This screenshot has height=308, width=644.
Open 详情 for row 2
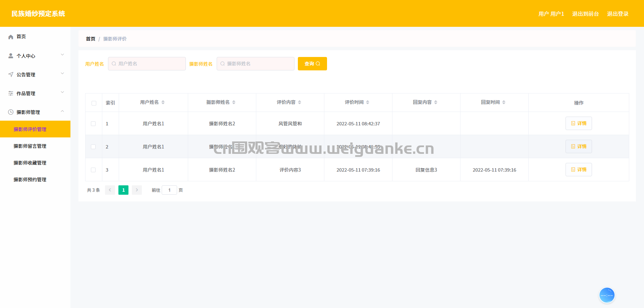point(579,146)
